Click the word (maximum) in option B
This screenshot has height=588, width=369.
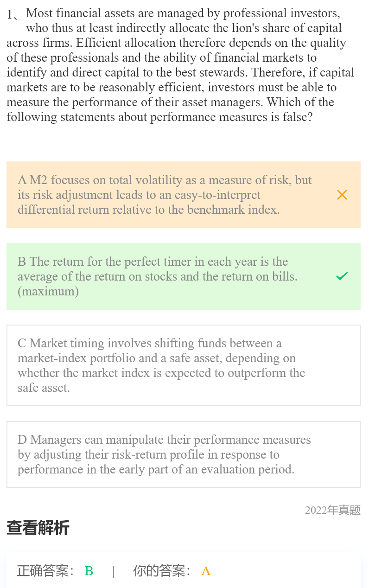coord(48,291)
